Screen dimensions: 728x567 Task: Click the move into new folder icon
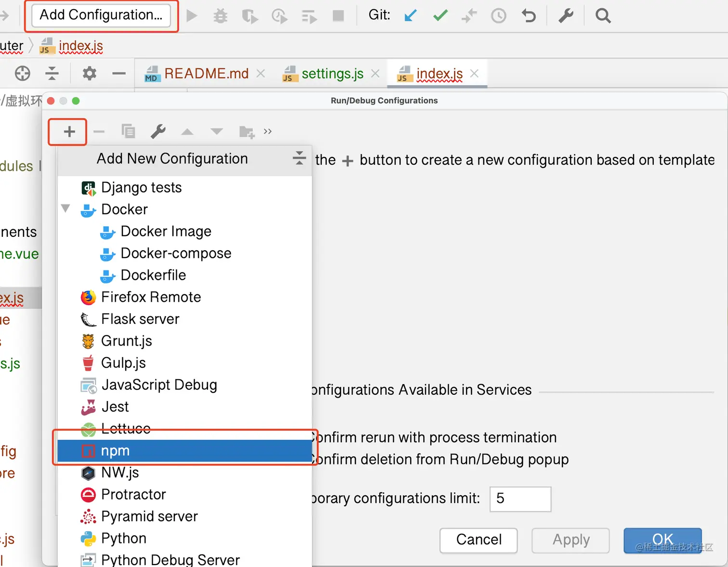point(247,132)
